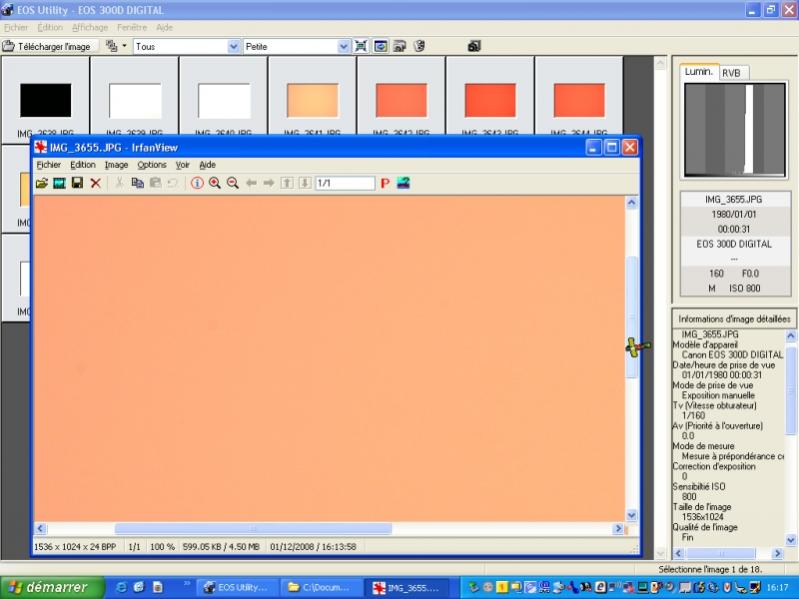The image size is (799, 599).
Task: Click the EOS Utility fit-to-window view icon
Action: click(361, 46)
